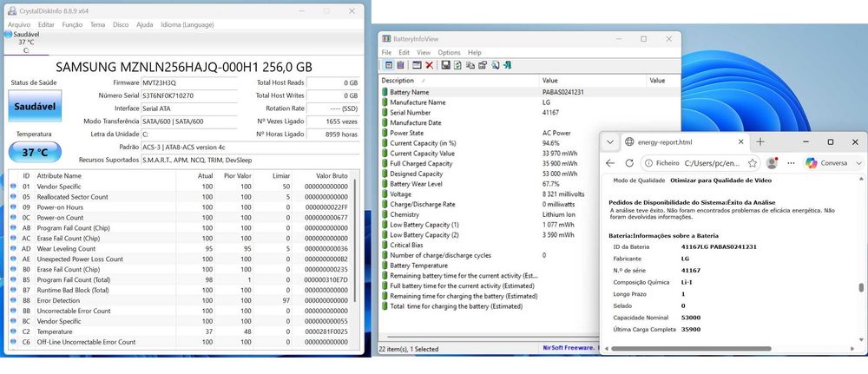Click the red X delete icon in BatteryInfoView
This screenshot has width=868, height=374.
click(429, 65)
